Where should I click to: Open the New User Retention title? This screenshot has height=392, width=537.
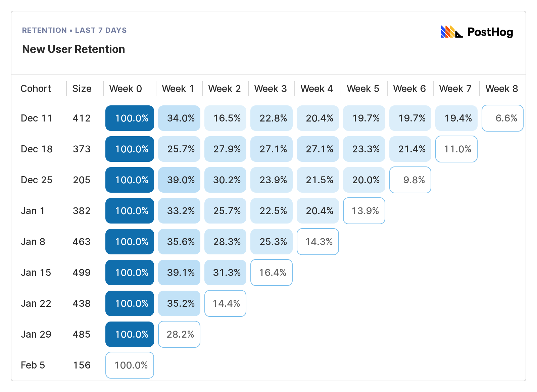pyautogui.click(x=74, y=49)
